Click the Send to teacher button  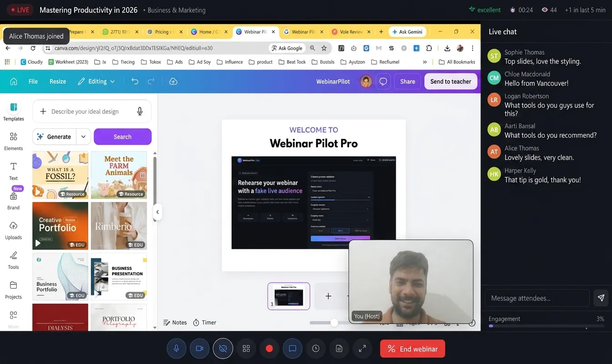[x=451, y=81]
